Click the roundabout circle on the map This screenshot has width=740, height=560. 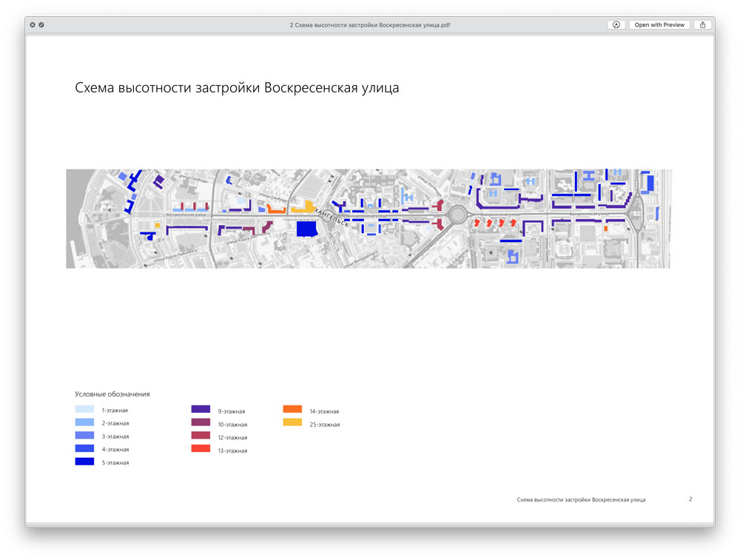pyautogui.click(x=457, y=215)
